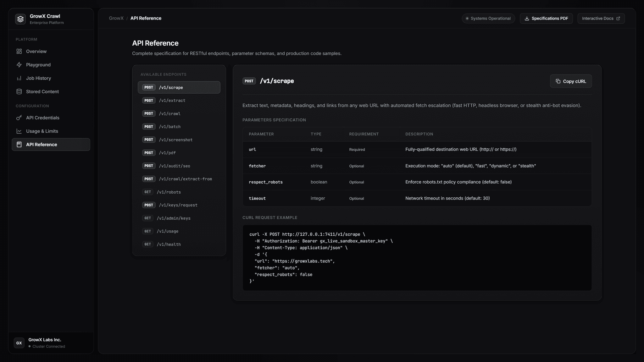Screen dimensions: 644x362
Task: Click Systems Operational status pill
Action: 488,19
